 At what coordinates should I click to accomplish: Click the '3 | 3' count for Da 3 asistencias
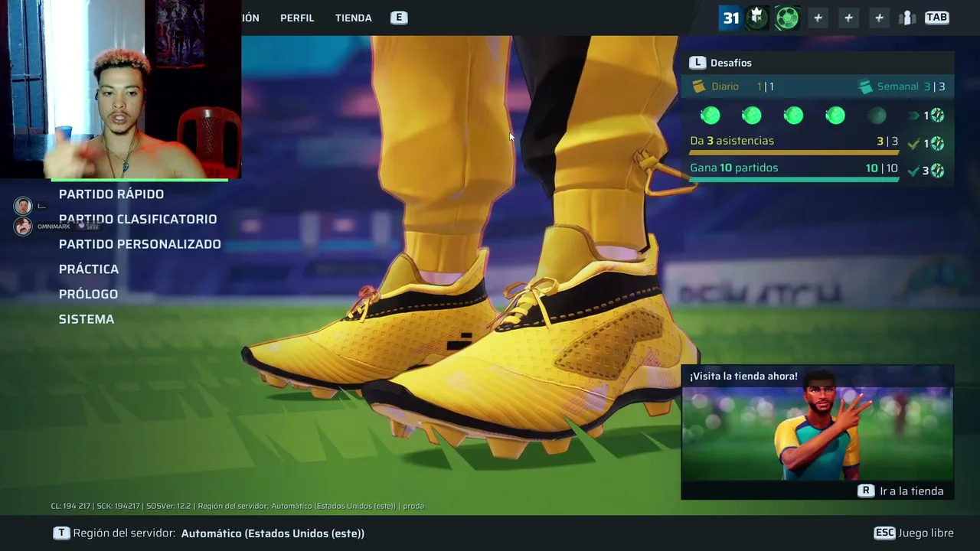(887, 141)
